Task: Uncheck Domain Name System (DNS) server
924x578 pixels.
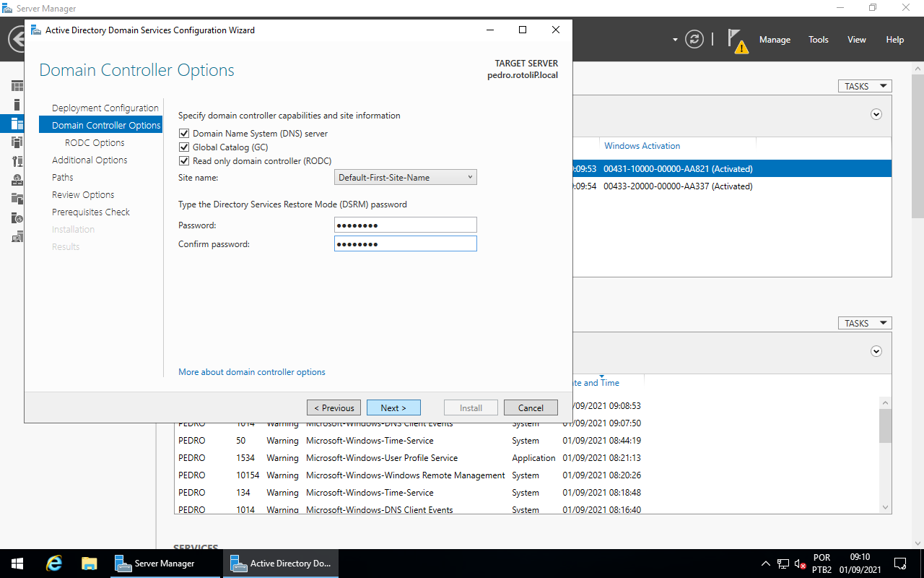Action: 184,133
